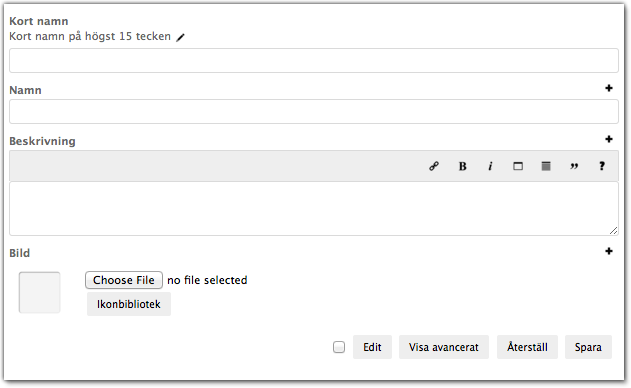The width and height of the screenshot is (631, 388).
Task: Toggle the checkbox beside Edit button
Action: 339,347
